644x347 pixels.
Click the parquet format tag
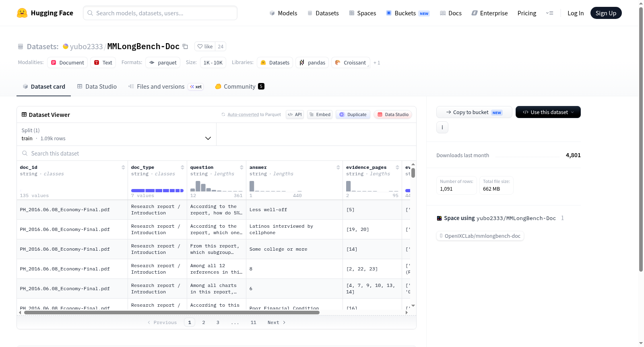point(163,62)
